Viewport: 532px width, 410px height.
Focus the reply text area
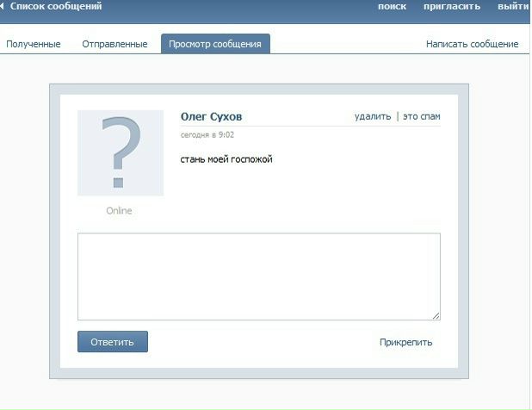(258, 276)
